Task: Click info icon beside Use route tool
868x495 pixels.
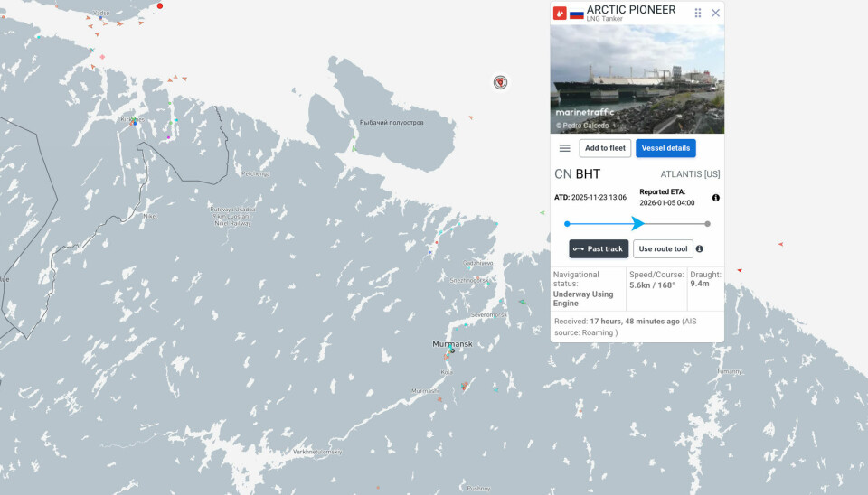Action: (x=700, y=248)
